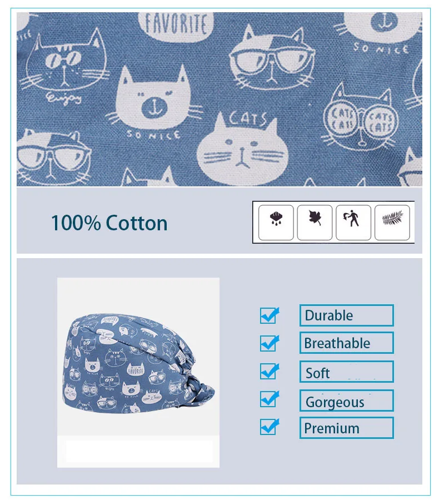Click the walking person icon
This screenshot has height=504, width=439.
click(x=353, y=223)
